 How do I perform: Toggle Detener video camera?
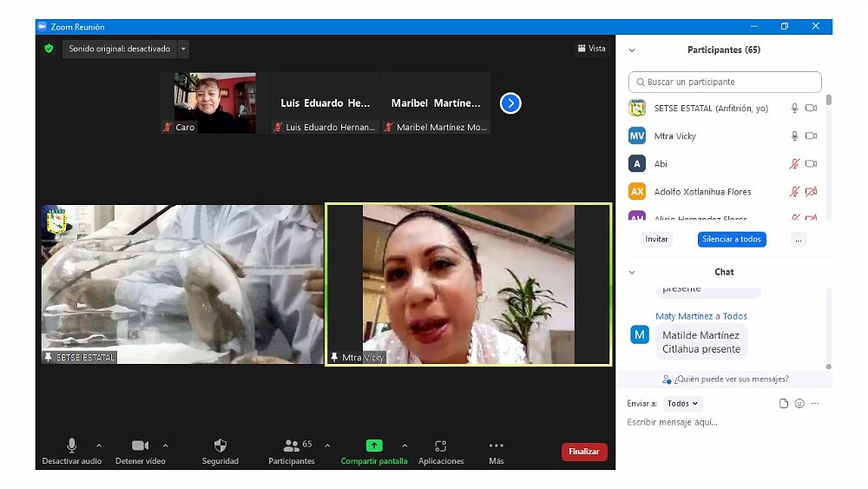pyautogui.click(x=140, y=446)
